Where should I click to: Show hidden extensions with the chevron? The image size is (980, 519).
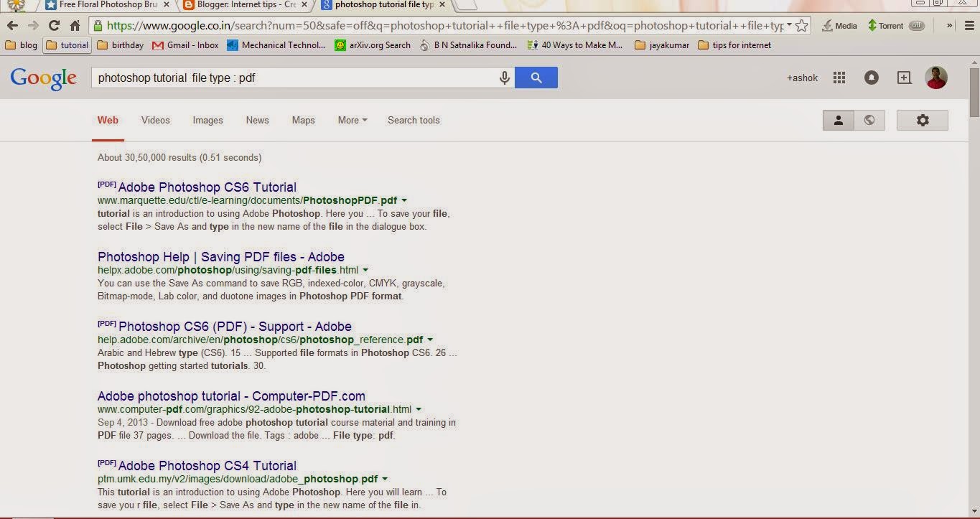(x=949, y=26)
